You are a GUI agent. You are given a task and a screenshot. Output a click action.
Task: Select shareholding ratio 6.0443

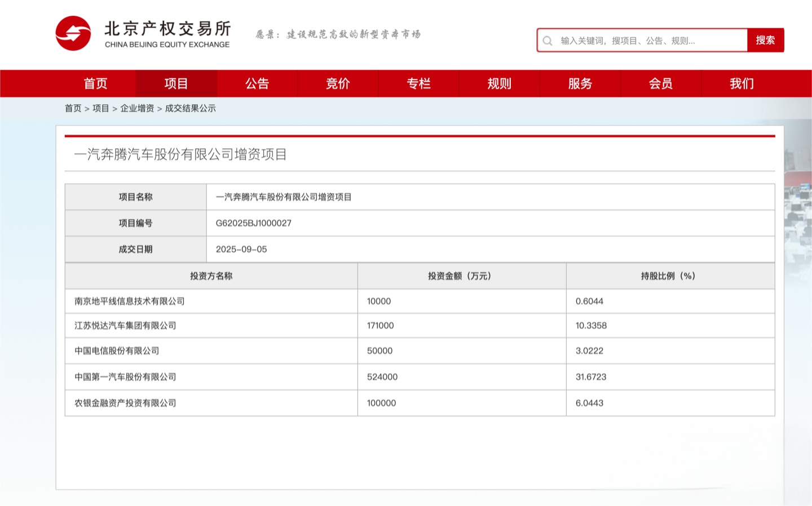click(589, 403)
